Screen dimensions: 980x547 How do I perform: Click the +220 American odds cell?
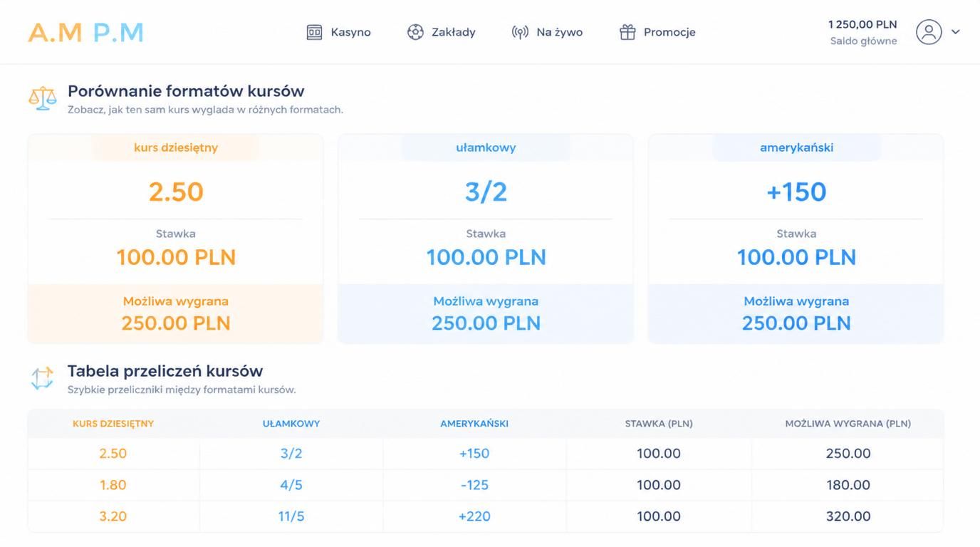click(474, 516)
